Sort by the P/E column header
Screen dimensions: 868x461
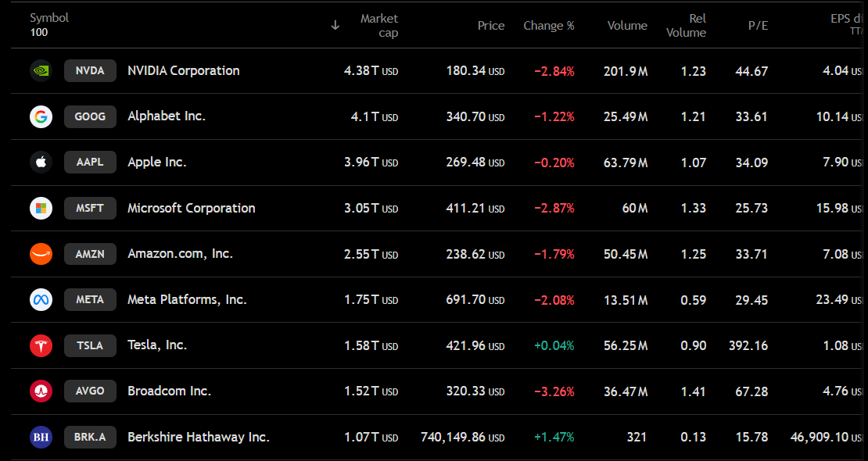[x=757, y=26]
